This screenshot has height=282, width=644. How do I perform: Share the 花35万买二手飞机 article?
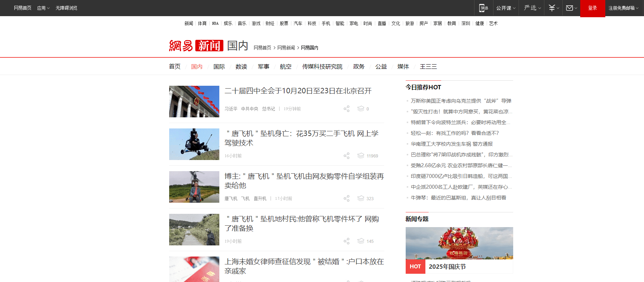(347, 156)
